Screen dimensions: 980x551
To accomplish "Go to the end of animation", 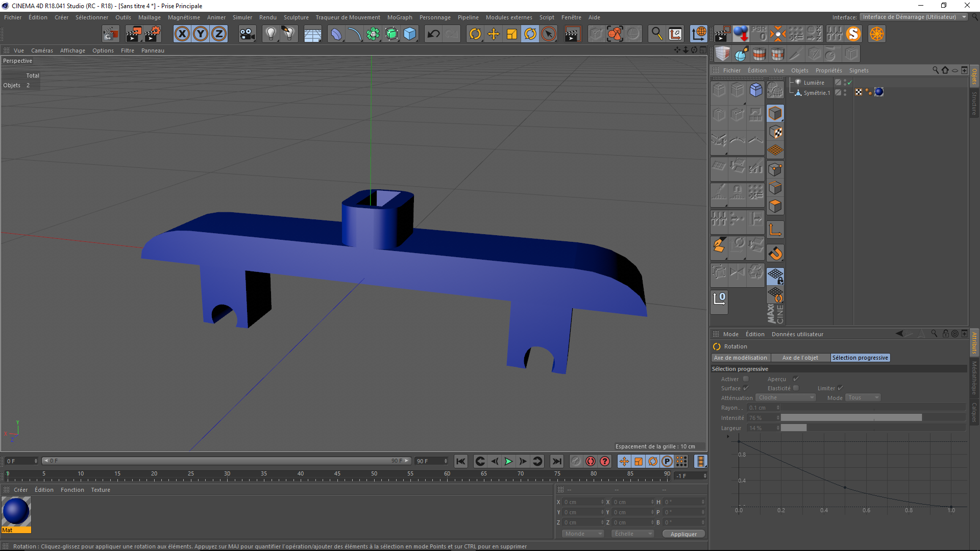I will 557,461.
